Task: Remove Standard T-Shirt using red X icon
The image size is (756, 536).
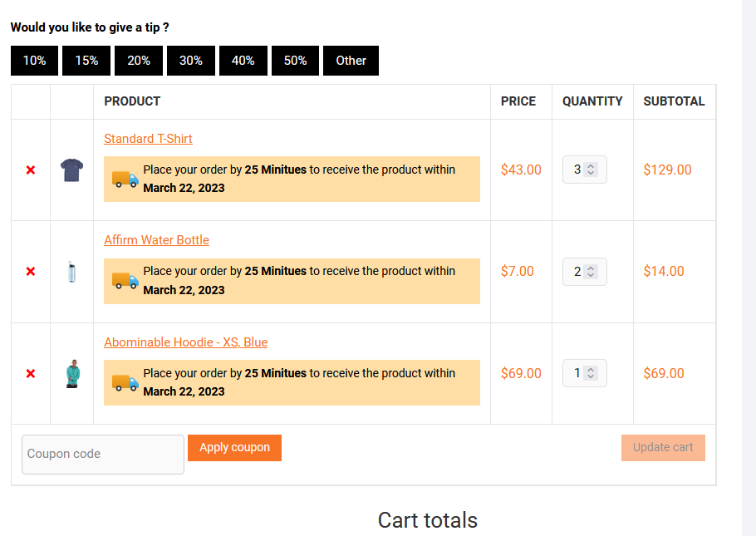Action: click(30, 170)
